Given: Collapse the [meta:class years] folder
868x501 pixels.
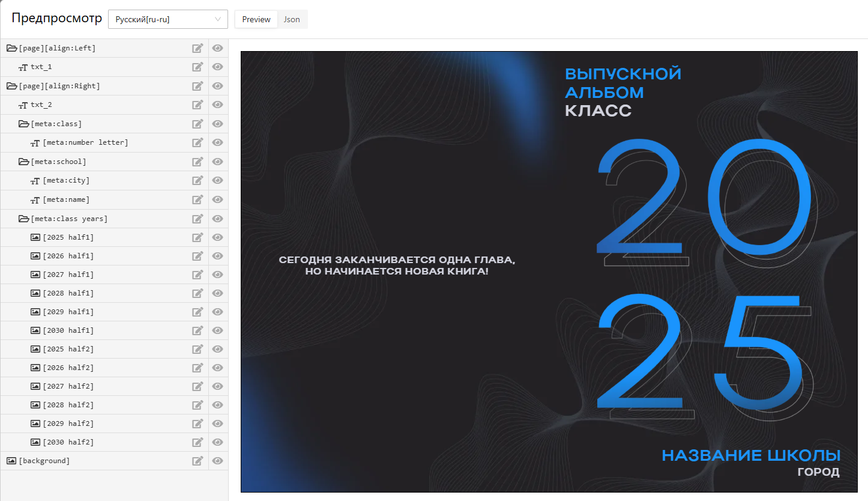Looking at the screenshot, I should pos(24,219).
